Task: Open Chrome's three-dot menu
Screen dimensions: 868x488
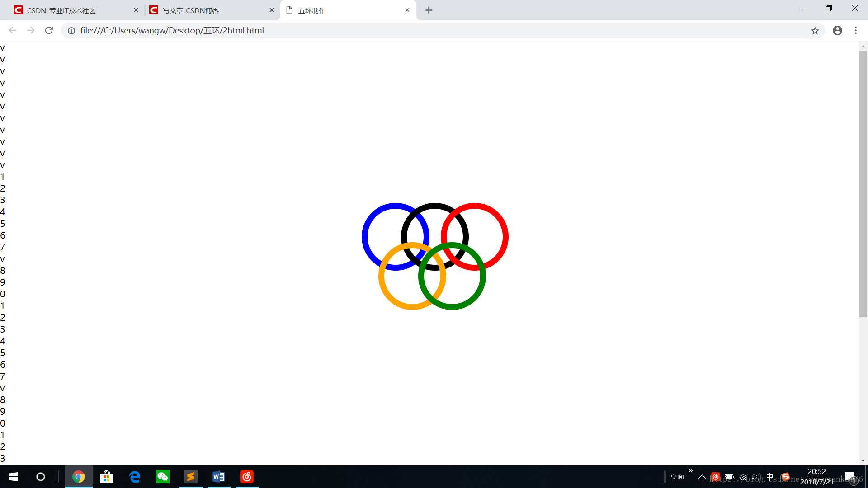Action: [x=856, y=30]
